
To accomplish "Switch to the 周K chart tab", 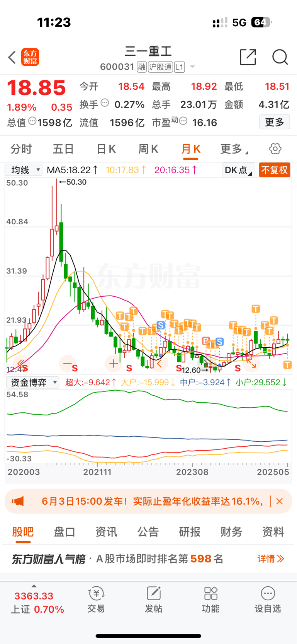I will point(148,149).
